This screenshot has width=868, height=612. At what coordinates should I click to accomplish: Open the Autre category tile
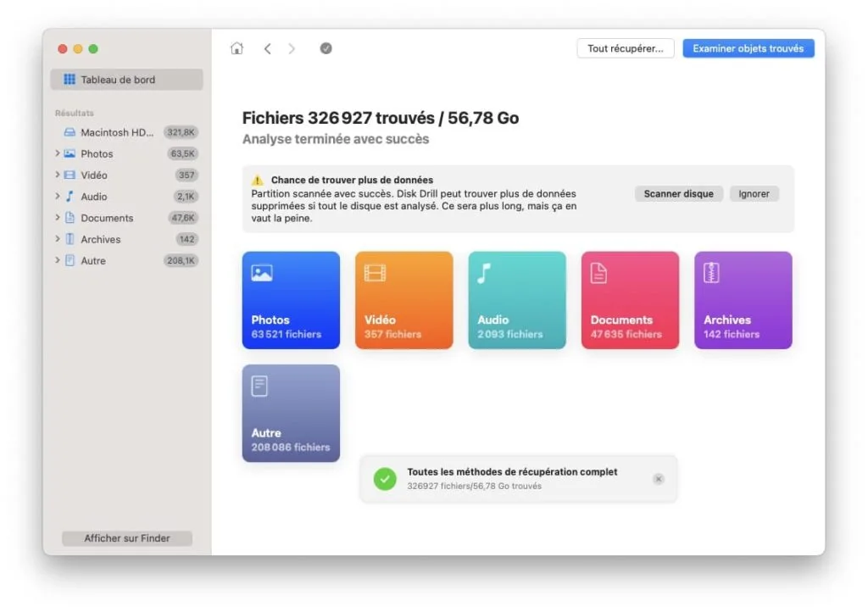[291, 413]
